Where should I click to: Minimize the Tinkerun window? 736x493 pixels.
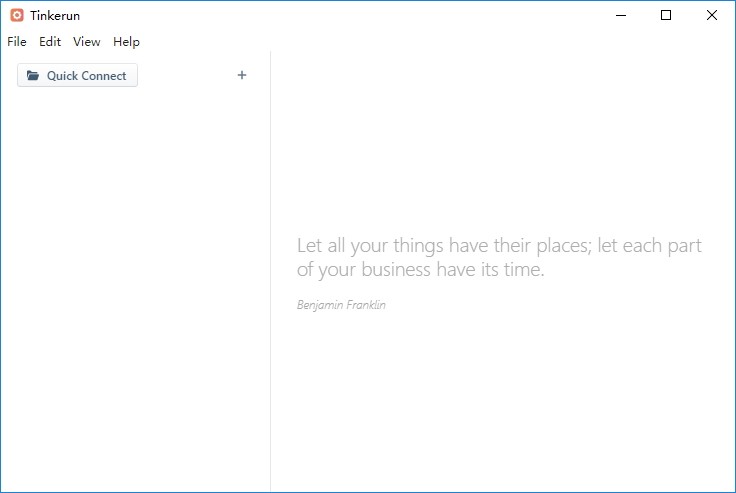point(621,15)
